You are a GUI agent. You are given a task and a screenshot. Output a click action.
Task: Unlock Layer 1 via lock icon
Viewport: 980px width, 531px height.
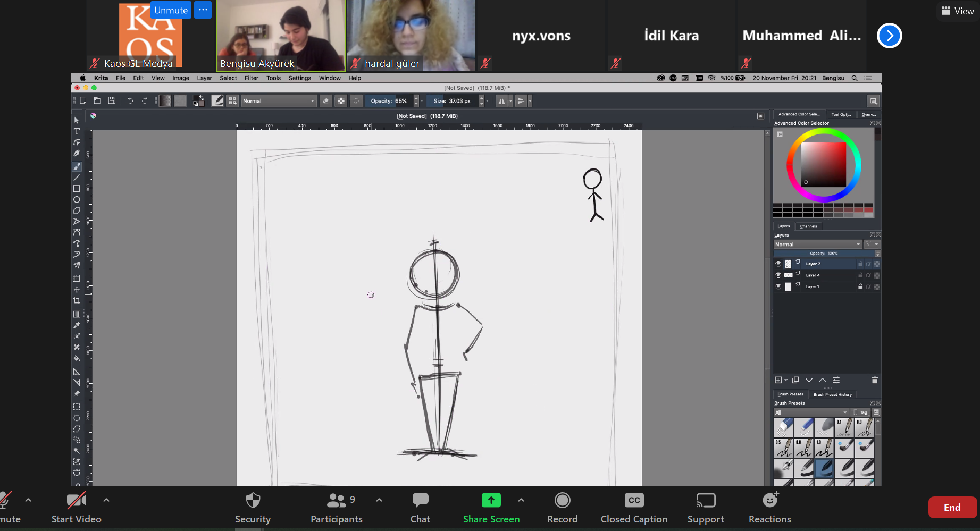click(x=860, y=286)
